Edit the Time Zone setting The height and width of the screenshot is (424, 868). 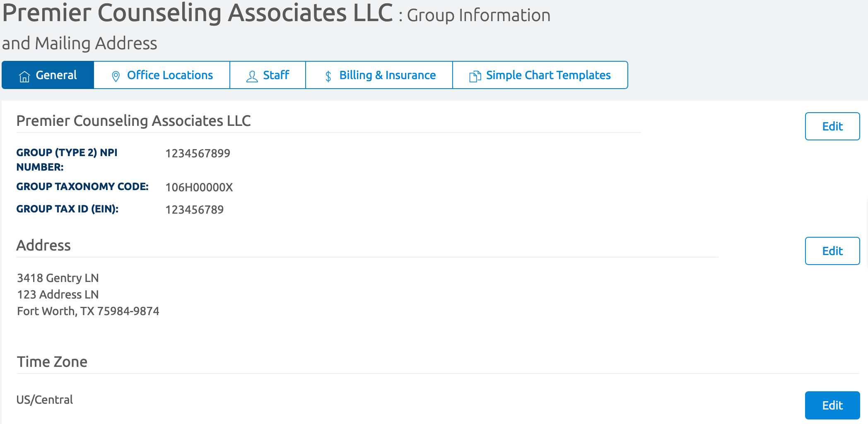(x=832, y=405)
